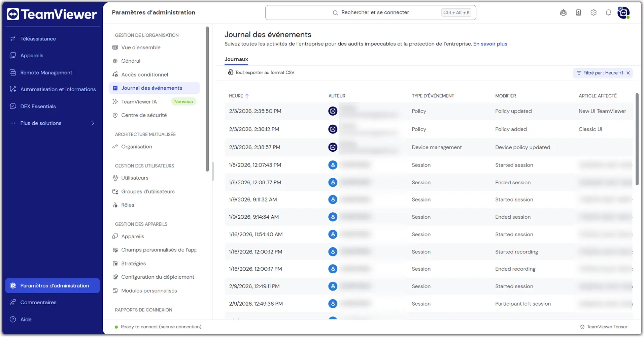644x337 pixels.
Task: Click the TeamViewer IA sparkle icon
Action: coord(115,102)
